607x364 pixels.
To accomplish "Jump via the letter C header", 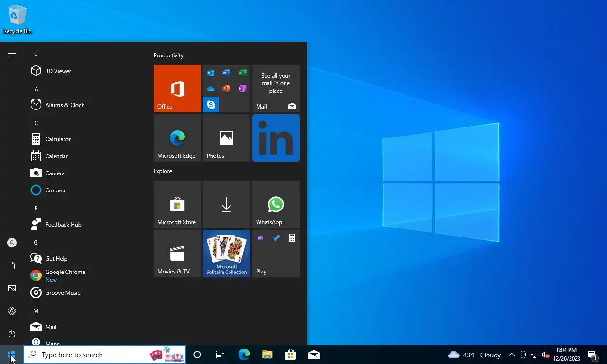I will [x=36, y=123].
